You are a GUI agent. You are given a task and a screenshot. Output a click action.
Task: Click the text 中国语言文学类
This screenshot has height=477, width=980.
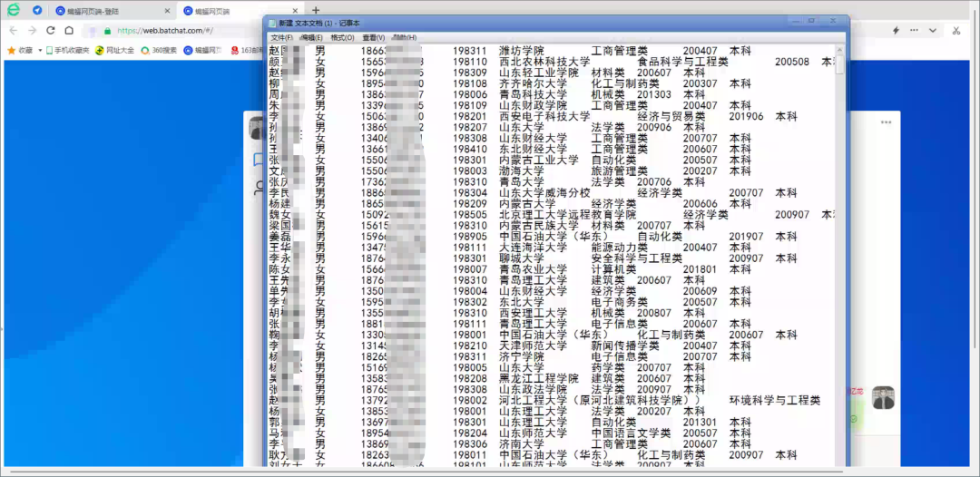pyautogui.click(x=631, y=433)
